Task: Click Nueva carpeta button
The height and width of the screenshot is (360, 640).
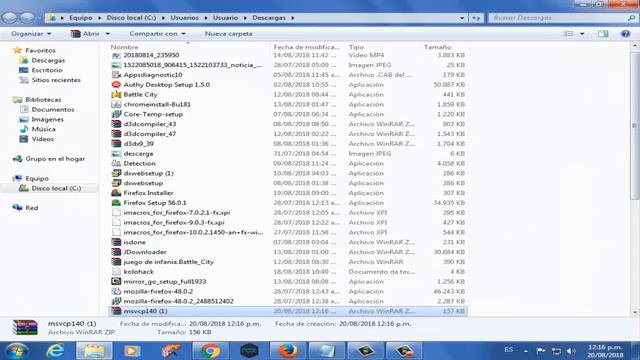Action: click(x=229, y=34)
